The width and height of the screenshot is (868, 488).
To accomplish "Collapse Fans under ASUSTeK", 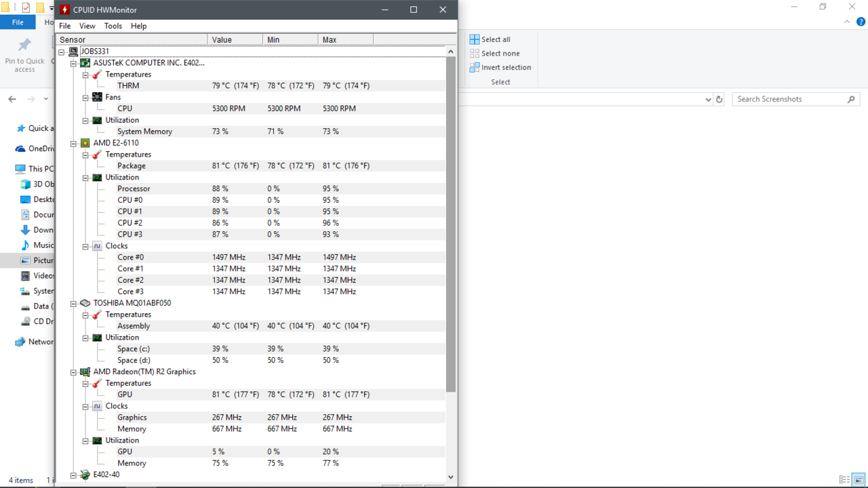I will (x=86, y=97).
